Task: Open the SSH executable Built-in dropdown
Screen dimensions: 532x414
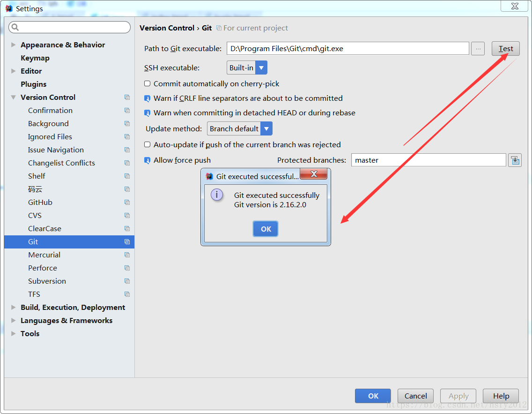Action: click(x=247, y=68)
